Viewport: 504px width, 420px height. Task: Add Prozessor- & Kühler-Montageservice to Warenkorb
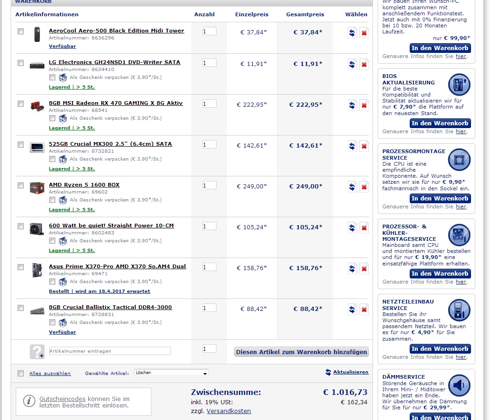coord(440,273)
